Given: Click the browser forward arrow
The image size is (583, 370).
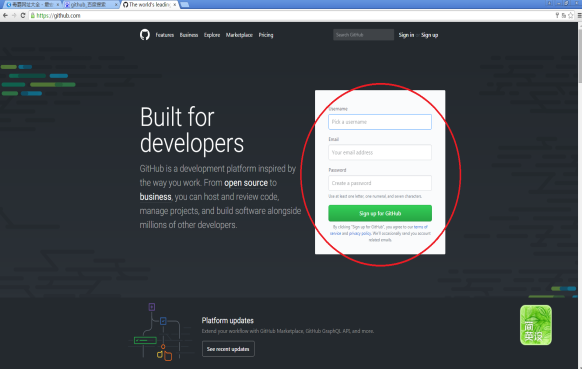Looking at the screenshot, I should tap(14, 15).
